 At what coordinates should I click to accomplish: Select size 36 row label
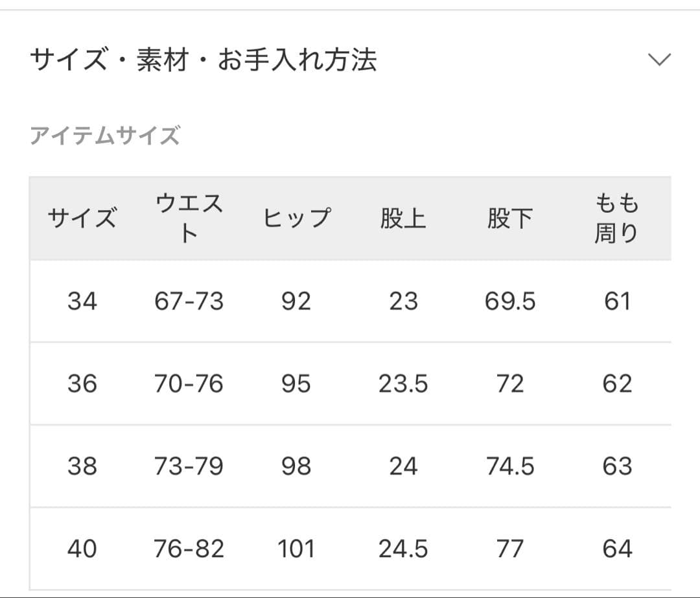coord(82,383)
